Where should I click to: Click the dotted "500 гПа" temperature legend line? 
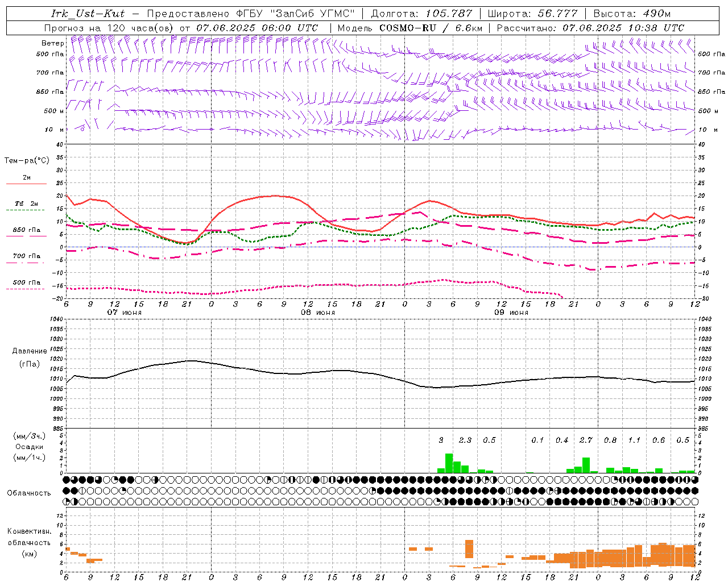click(25, 289)
